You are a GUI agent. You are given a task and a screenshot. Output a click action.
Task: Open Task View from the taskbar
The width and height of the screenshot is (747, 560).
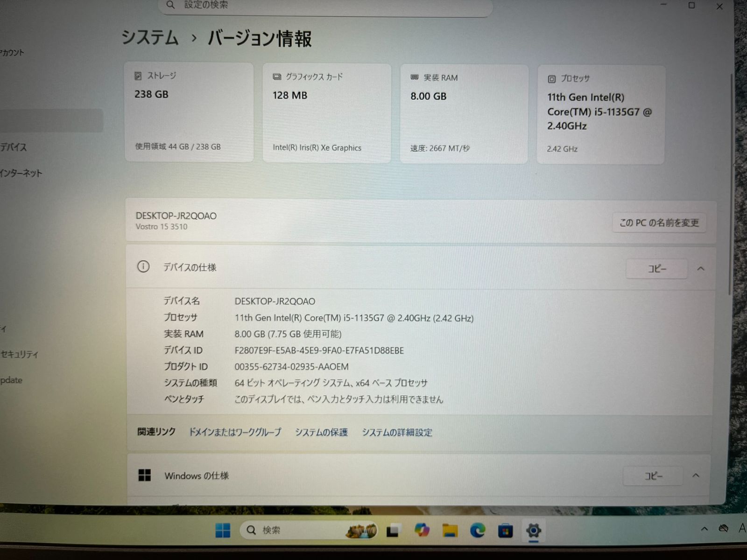393,531
